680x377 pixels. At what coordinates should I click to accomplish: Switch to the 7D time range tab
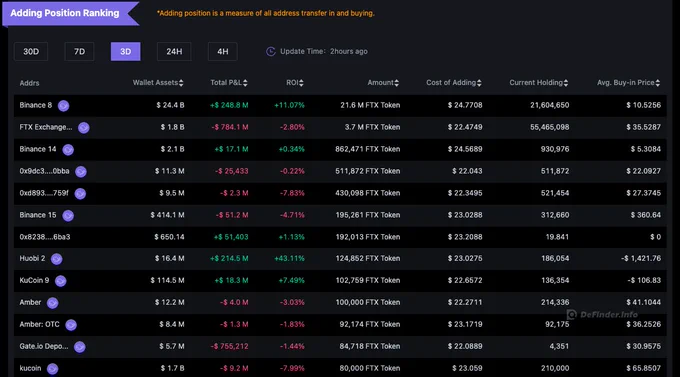click(79, 52)
